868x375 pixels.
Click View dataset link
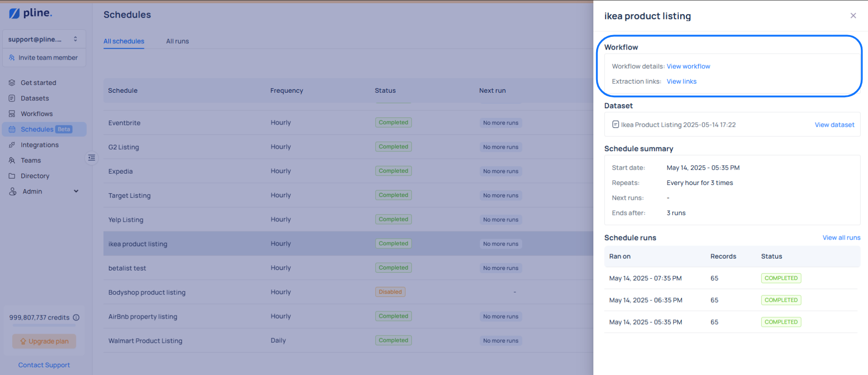tap(834, 125)
